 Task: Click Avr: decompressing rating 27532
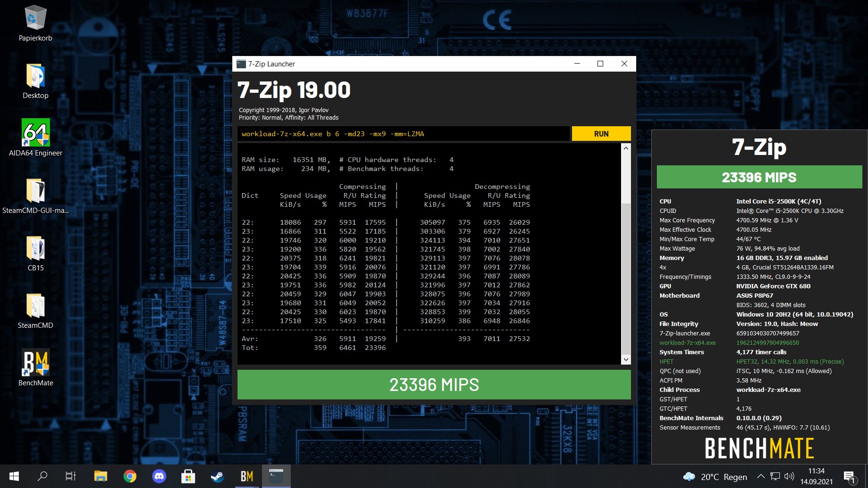(x=519, y=339)
